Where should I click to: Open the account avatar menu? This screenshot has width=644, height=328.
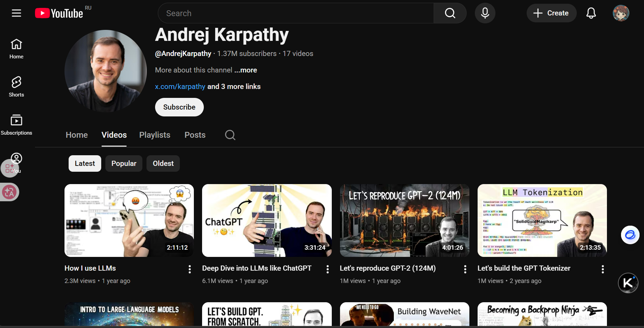621,13
